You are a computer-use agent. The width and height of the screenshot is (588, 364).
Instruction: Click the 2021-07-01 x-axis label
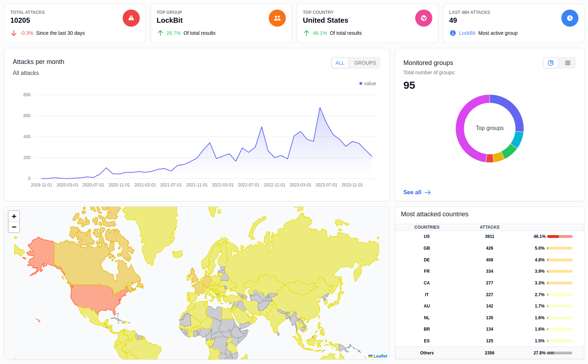pyautogui.click(x=171, y=185)
